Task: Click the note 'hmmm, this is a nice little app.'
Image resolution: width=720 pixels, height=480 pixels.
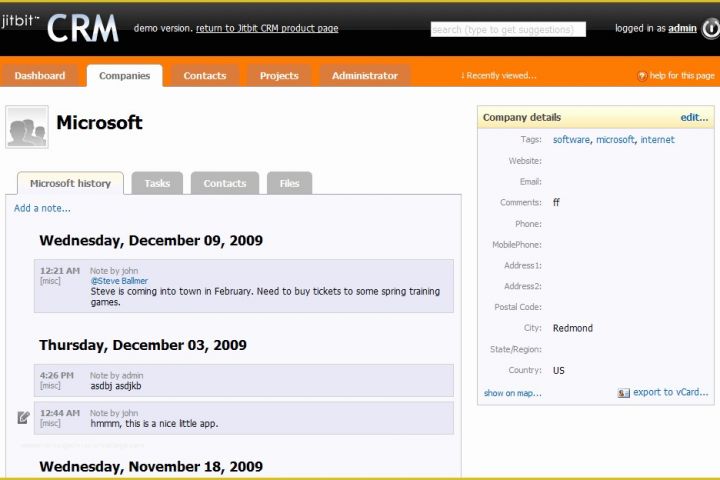Action: coord(154,424)
